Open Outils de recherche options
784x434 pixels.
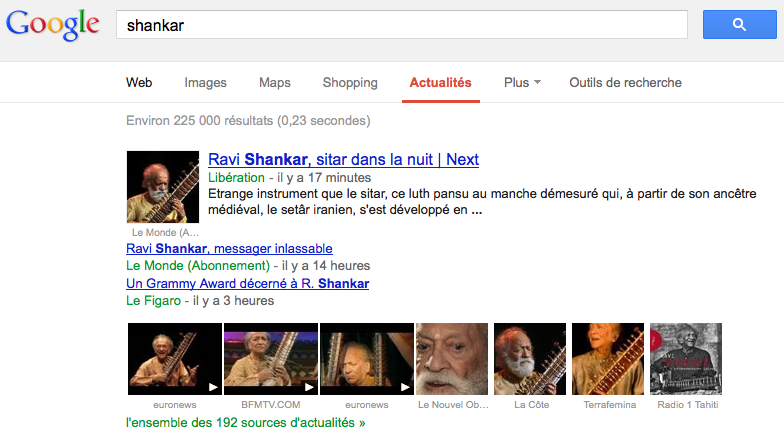(626, 82)
